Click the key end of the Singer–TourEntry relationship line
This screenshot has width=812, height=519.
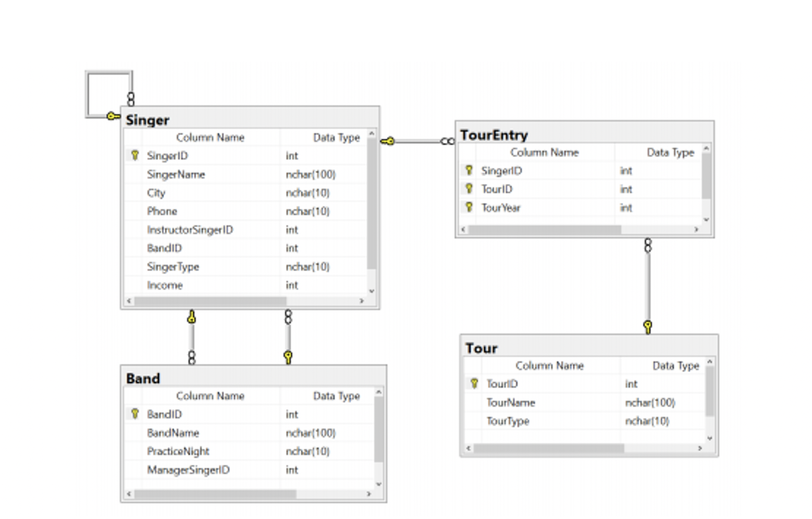pos(389,141)
